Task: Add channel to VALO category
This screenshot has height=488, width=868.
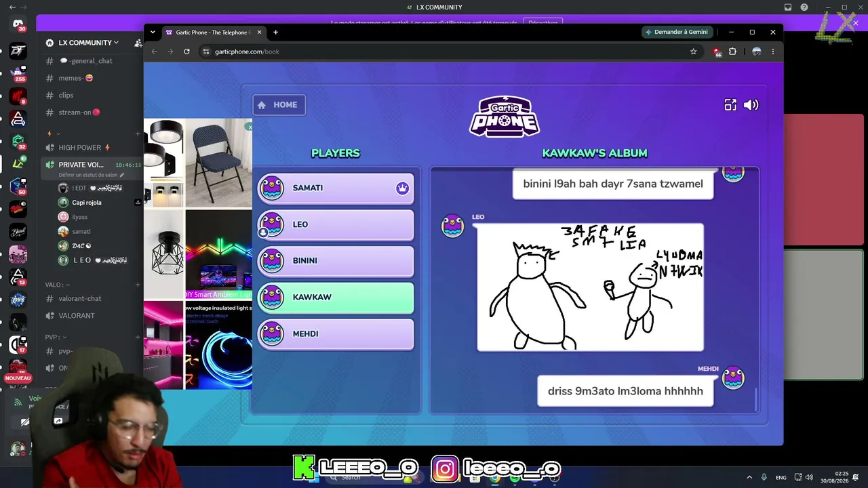Action: [138, 285]
